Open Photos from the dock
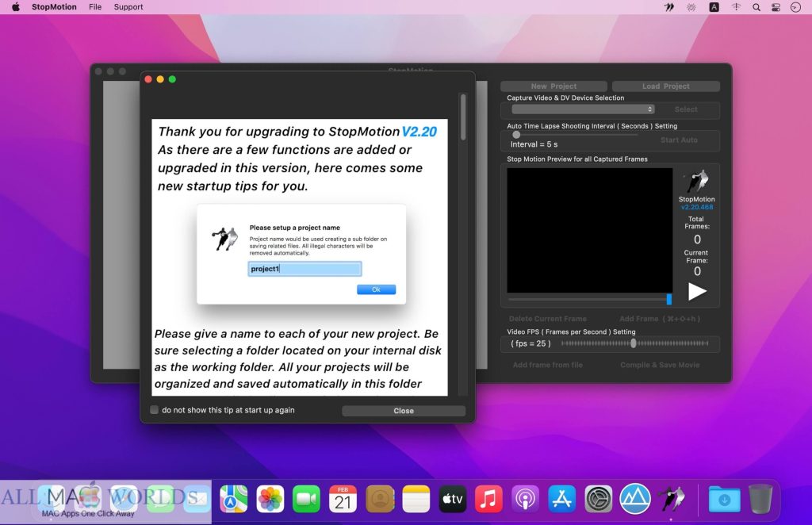 click(270, 499)
